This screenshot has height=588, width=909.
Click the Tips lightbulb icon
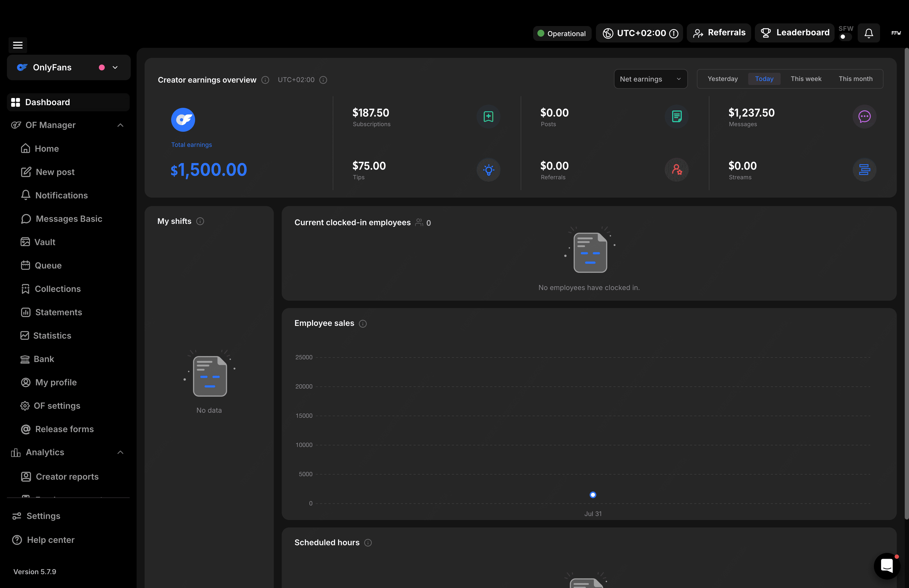(488, 169)
